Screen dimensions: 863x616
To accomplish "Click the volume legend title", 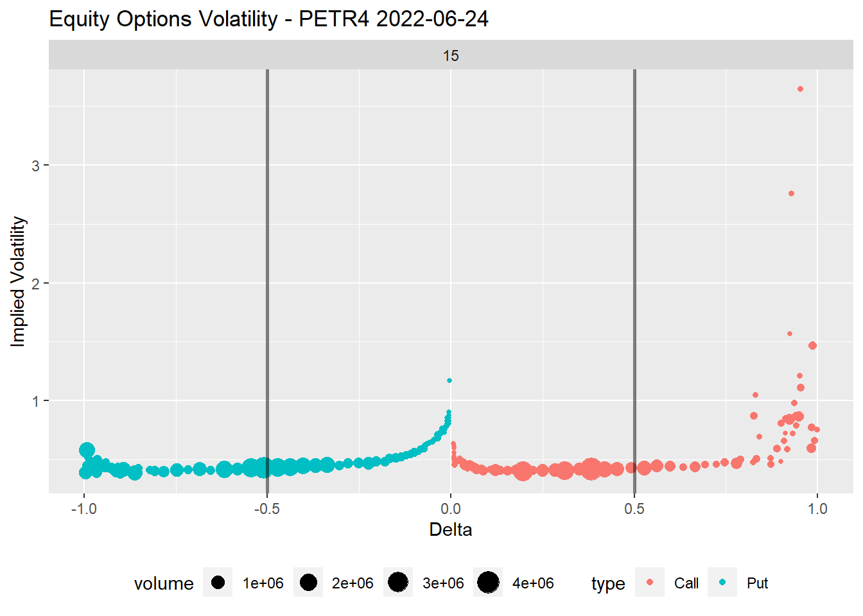I will [x=164, y=583].
